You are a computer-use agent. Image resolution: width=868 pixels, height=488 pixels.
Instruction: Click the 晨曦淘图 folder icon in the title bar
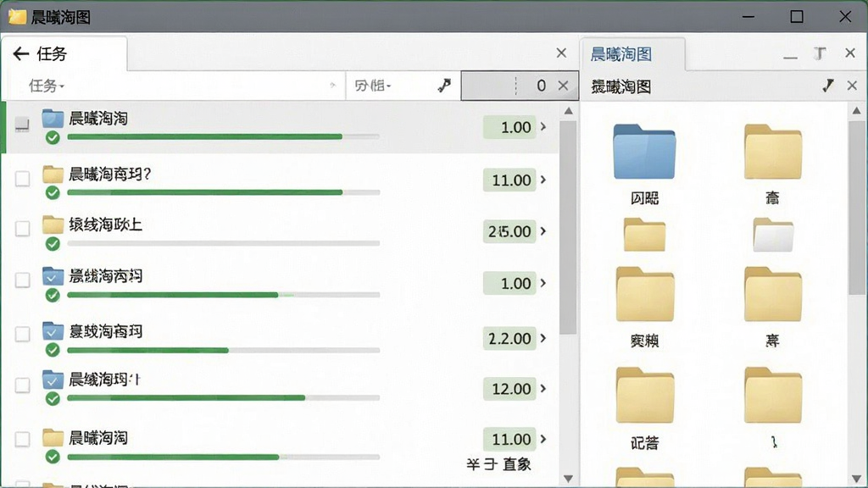coord(17,17)
